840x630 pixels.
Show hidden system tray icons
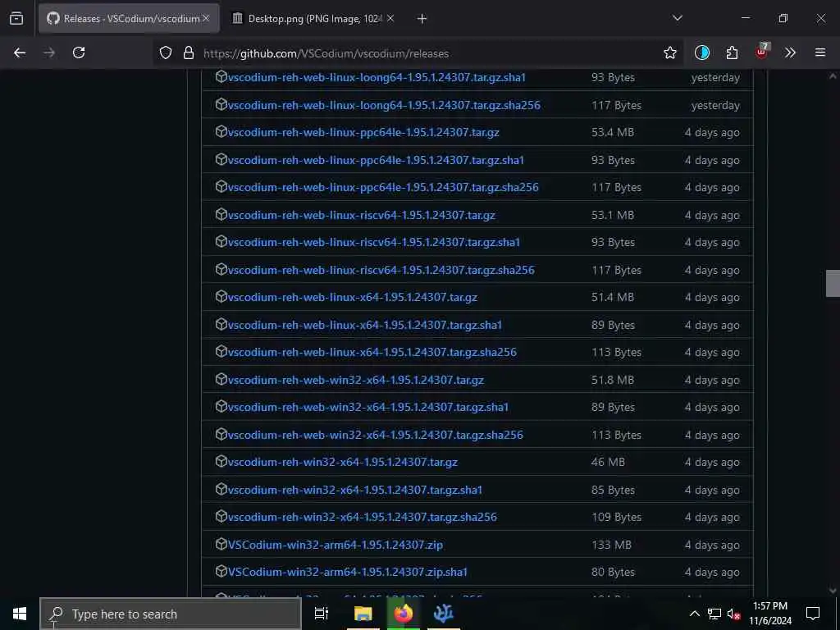pos(694,614)
